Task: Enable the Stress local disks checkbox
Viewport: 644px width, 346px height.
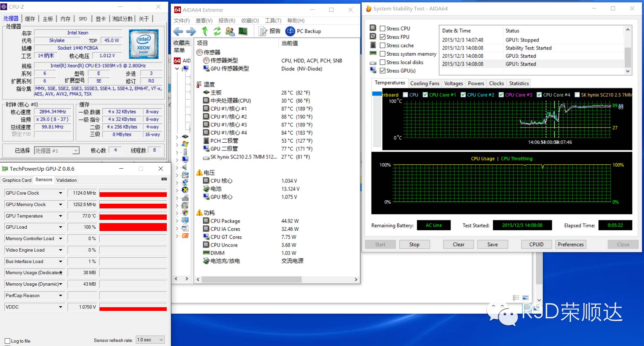Action: tap(383, 62)
